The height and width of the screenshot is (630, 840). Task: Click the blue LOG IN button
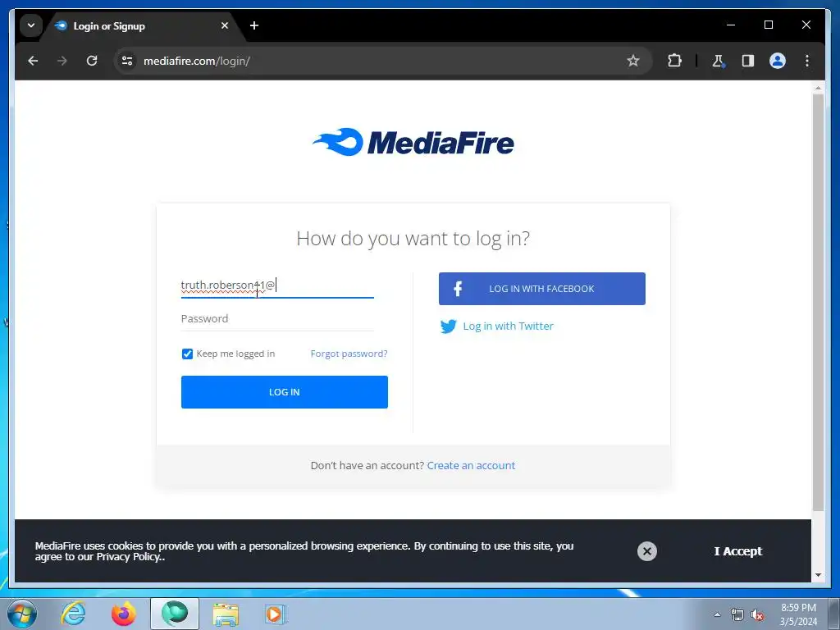click(x=285, y=392)
